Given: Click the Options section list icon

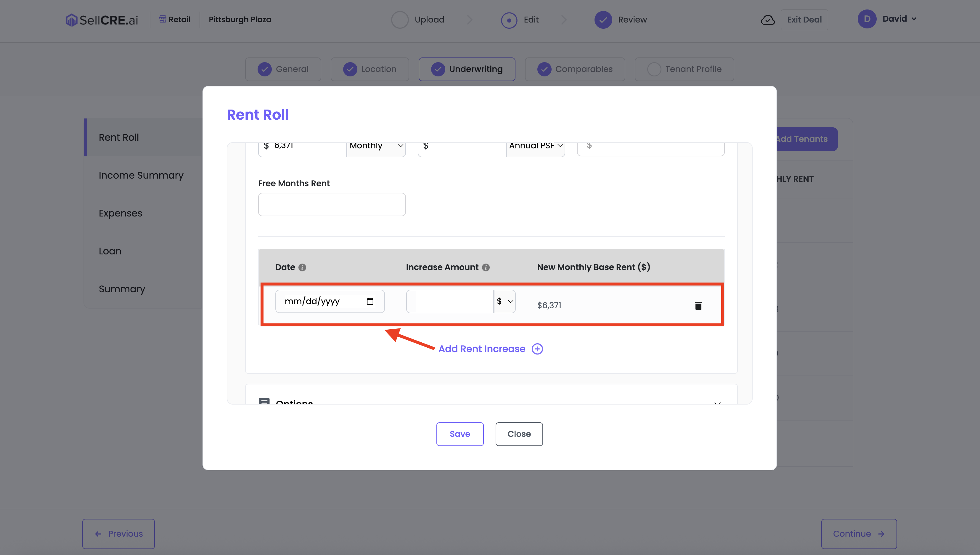Looking at the screenshot, I should (264, 401).
